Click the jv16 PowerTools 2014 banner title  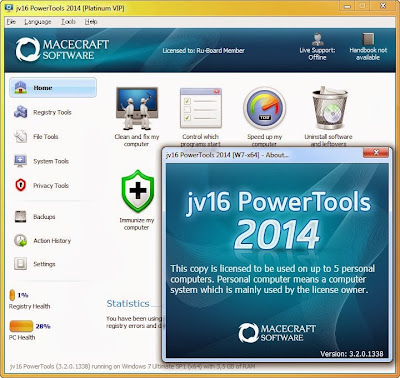pyautogui.click(x=278, y=220)
